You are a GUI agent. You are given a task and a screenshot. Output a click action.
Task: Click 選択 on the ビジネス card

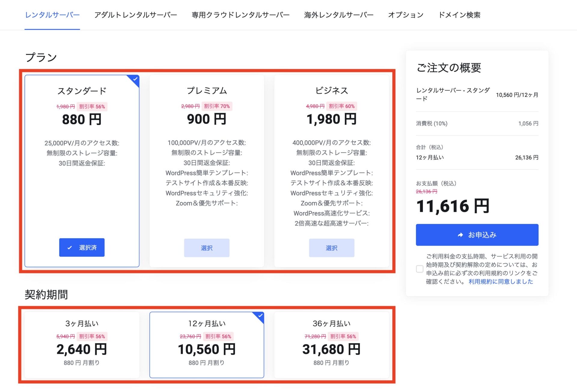tap(332, 248)
